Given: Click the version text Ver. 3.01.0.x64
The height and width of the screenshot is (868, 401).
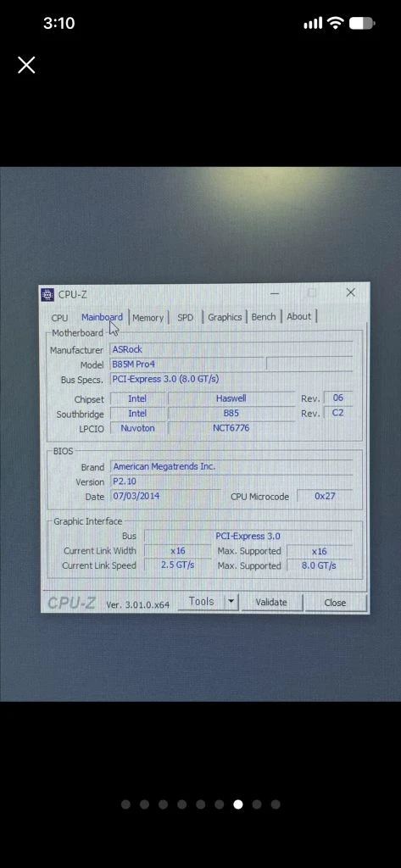Looking at the screenshot, I should coord(137,604).
